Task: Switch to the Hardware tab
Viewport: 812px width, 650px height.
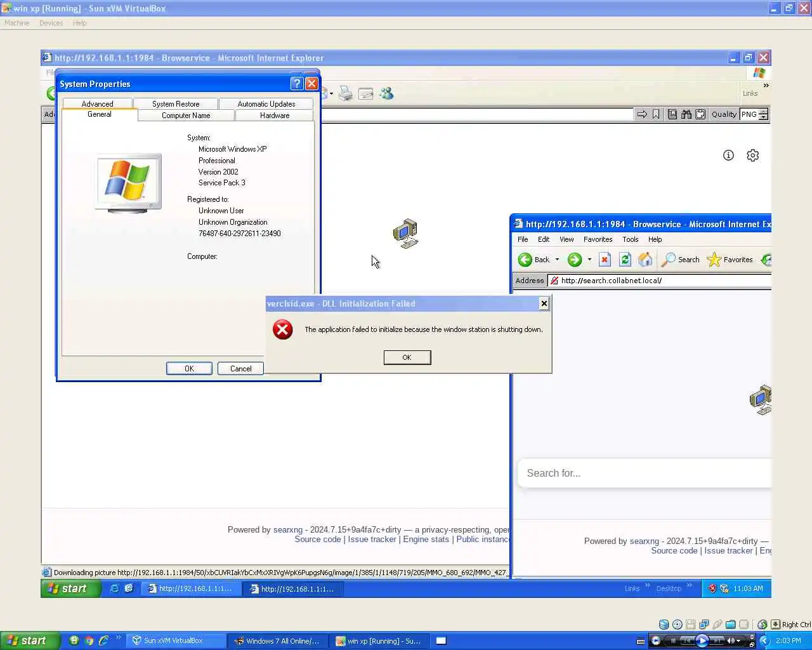Action: (x=275, y=116)
